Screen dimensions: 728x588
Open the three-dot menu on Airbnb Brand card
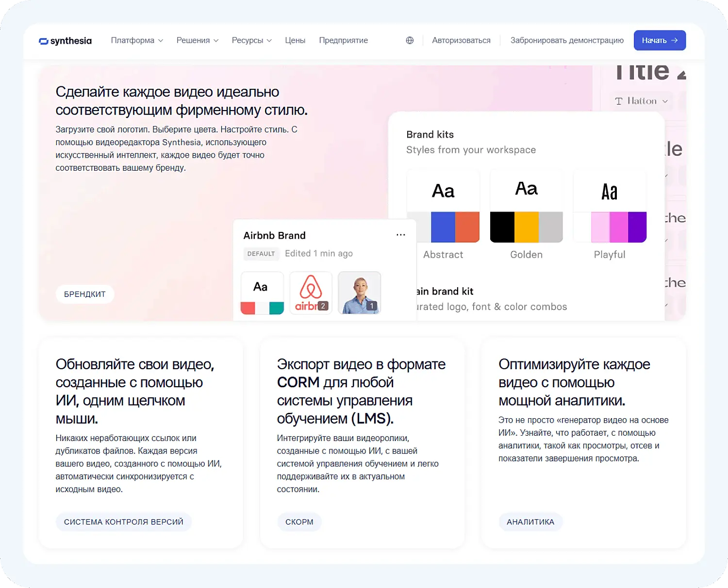(x=401, y=235)
